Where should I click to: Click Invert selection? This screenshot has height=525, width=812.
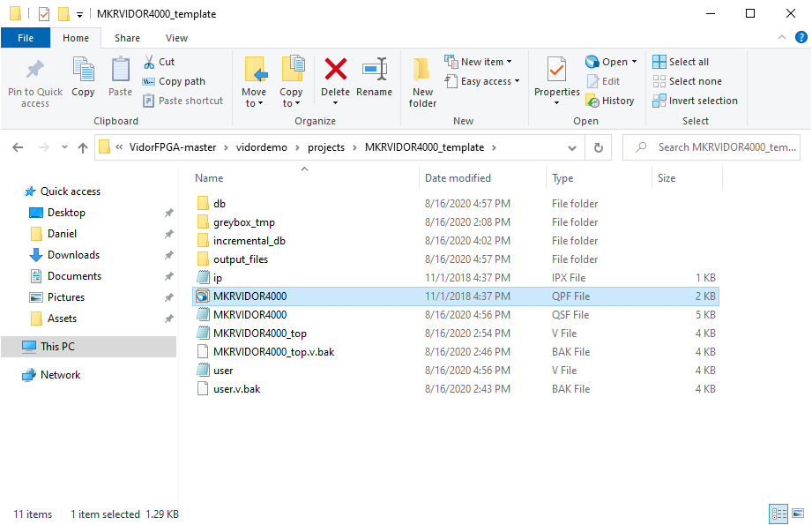point(695,101)
